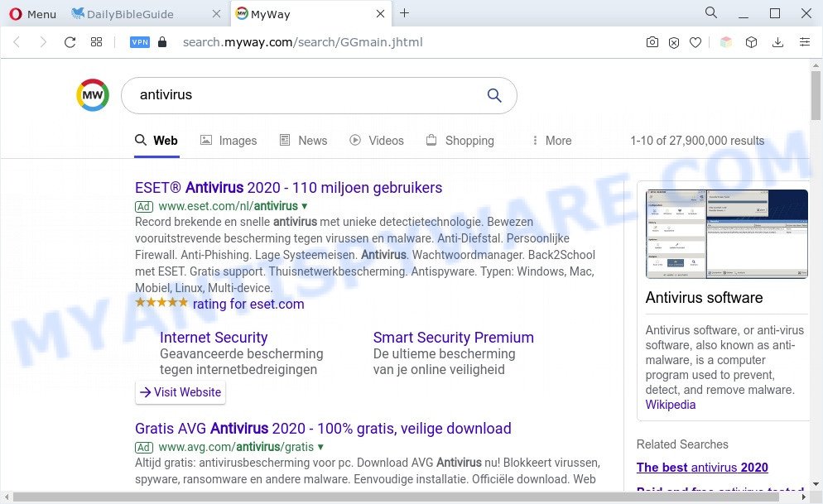This screenshot has height=504, width=823.
Task: Open The best antivirus 2020 related search
Action: point(702,468)
